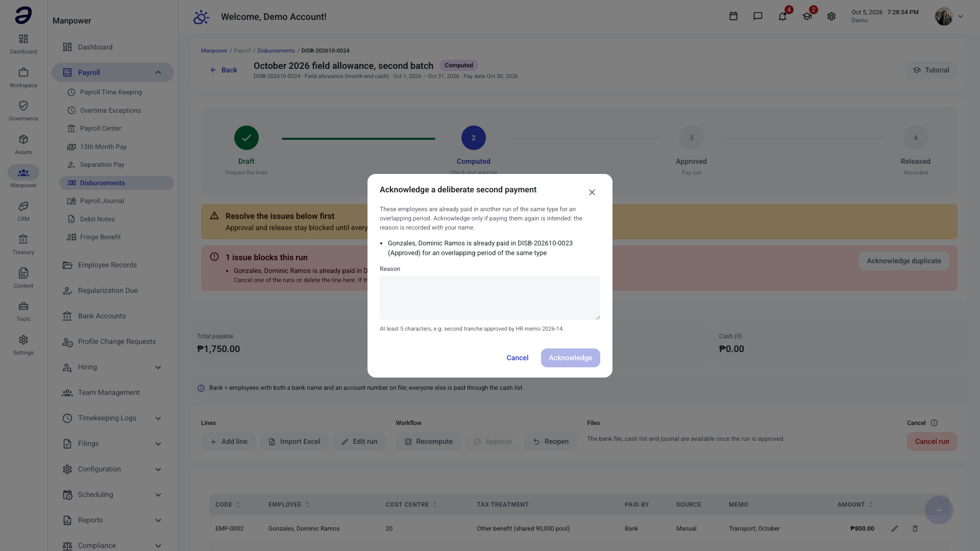980x551 pixels.
Task: Open Bank Accounts
Action: tap(112, 316)
